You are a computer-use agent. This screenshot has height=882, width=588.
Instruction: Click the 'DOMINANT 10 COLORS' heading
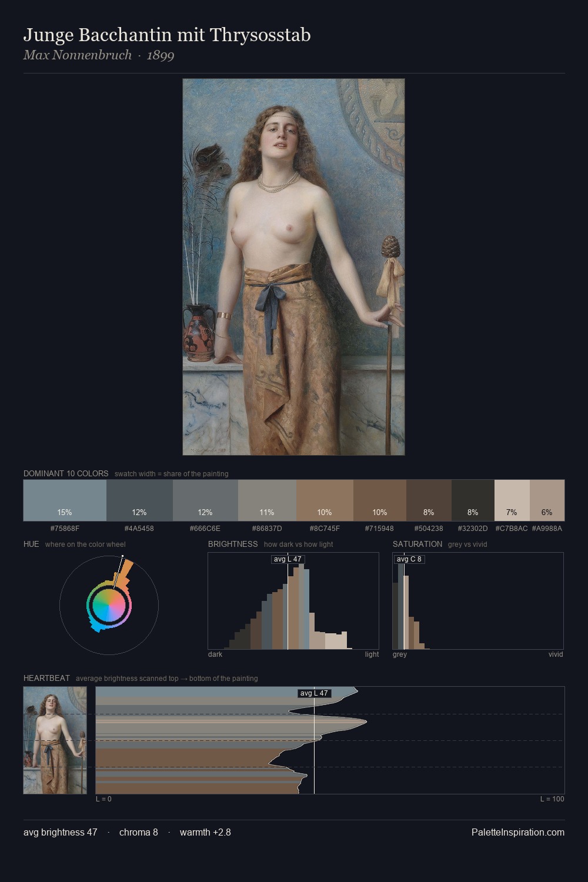pos(66,473)
